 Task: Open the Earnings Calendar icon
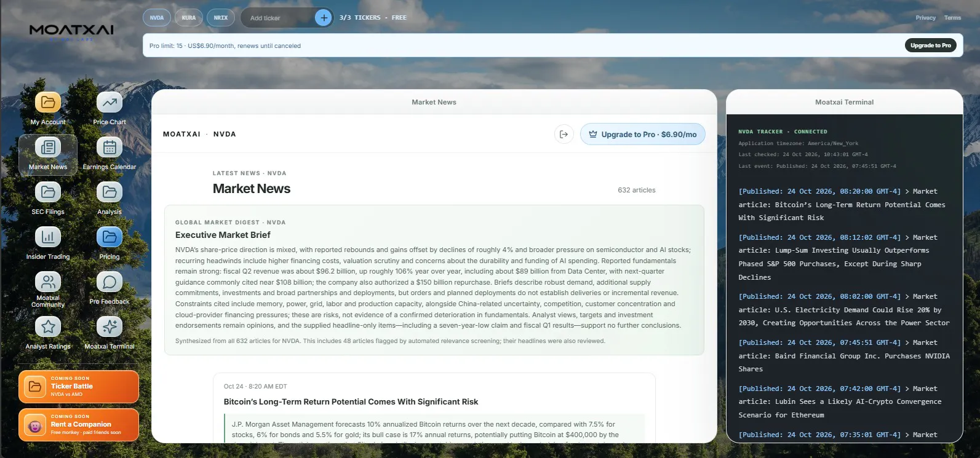(x=110, y=148)
